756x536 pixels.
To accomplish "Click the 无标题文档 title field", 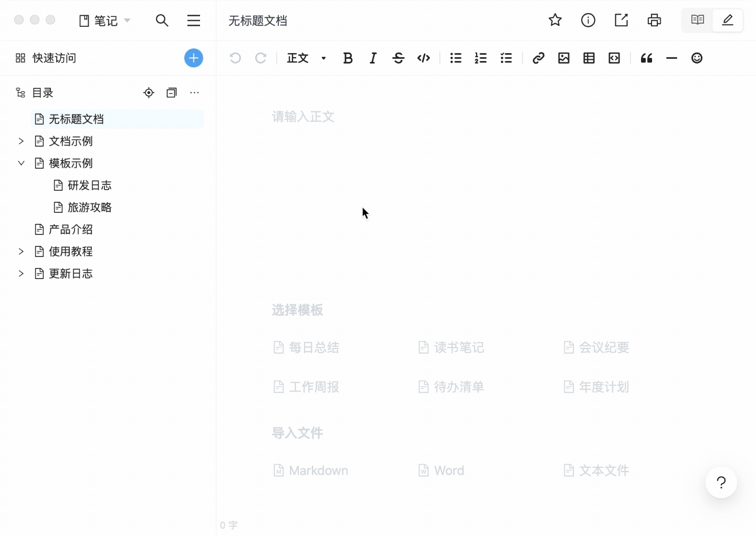I will pyautogui.click(x=258, y=20).
